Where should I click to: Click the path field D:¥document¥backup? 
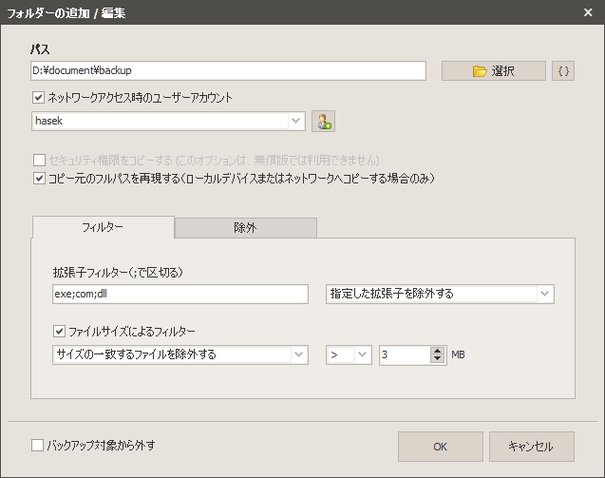228,71
